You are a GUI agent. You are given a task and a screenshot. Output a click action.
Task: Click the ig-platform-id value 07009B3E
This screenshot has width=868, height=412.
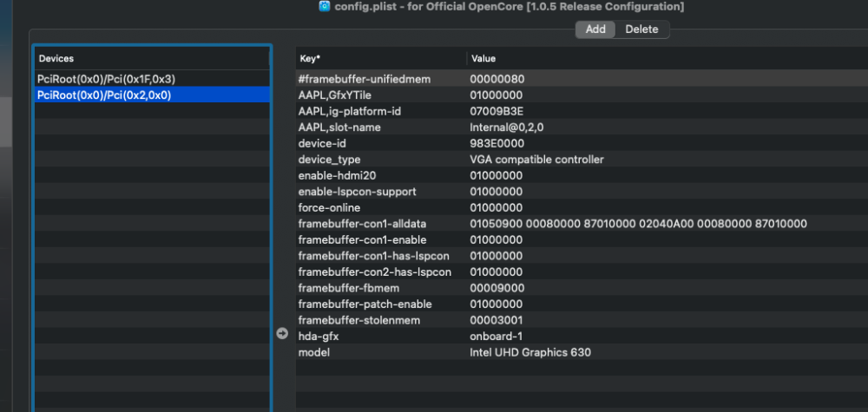coord(496,111)
